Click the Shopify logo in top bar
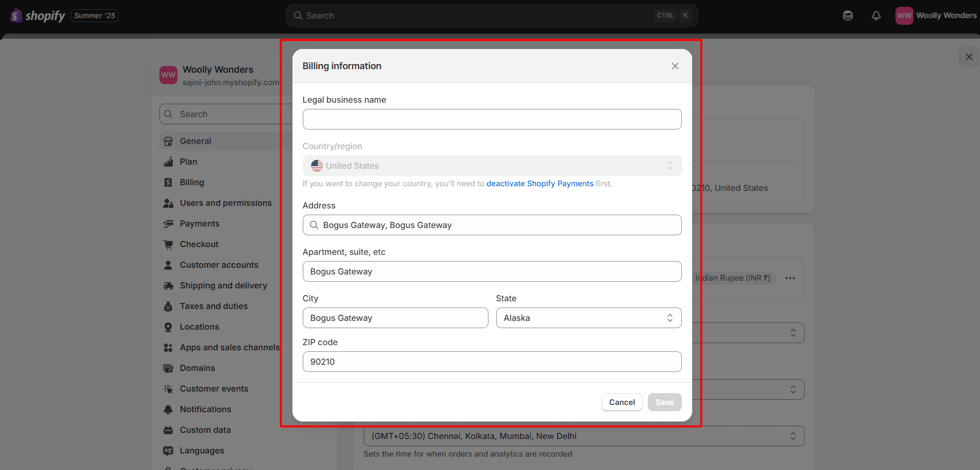Viewport: 980px width, 470px height. 38,15
